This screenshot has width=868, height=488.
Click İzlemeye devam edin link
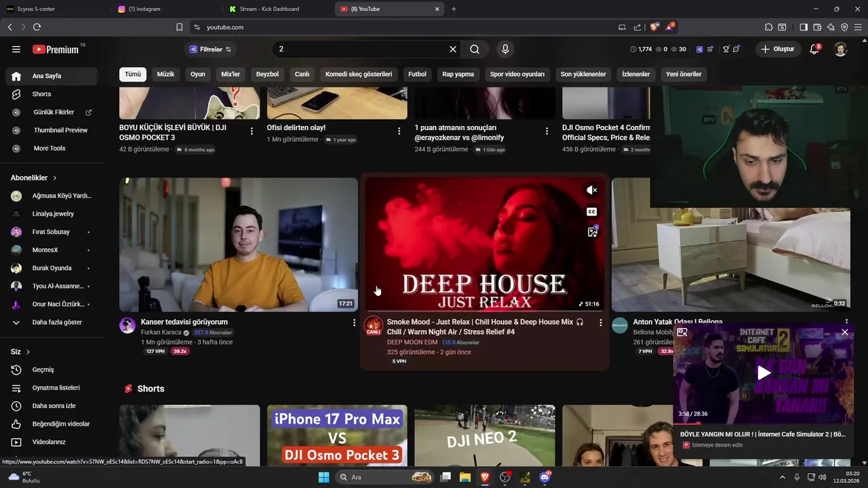[717, 445]
